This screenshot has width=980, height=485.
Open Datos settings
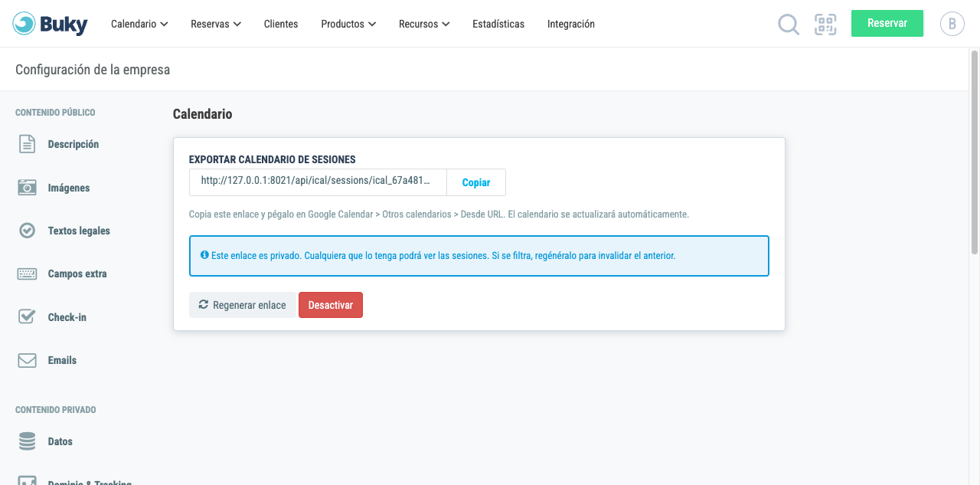60,441
